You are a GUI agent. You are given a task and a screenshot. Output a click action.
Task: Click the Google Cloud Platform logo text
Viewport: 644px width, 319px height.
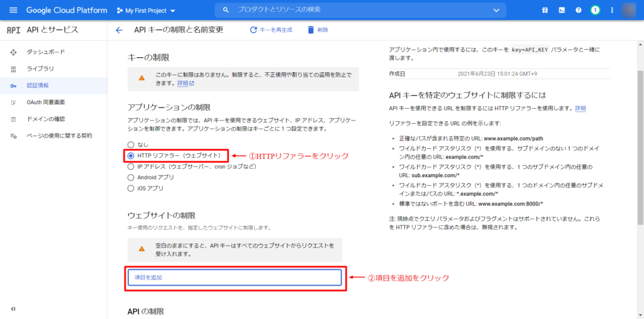tap(67, 10)
